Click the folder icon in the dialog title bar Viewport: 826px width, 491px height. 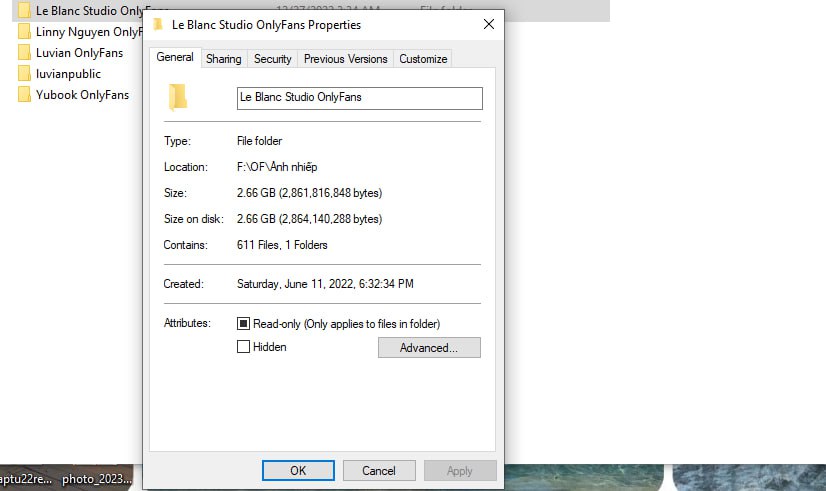point(158,24)
